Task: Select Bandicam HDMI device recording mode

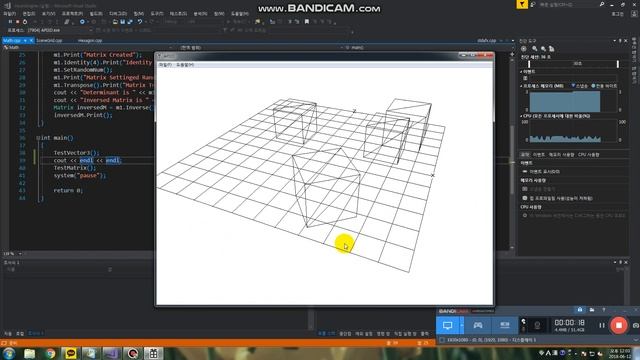Action: 504,325
